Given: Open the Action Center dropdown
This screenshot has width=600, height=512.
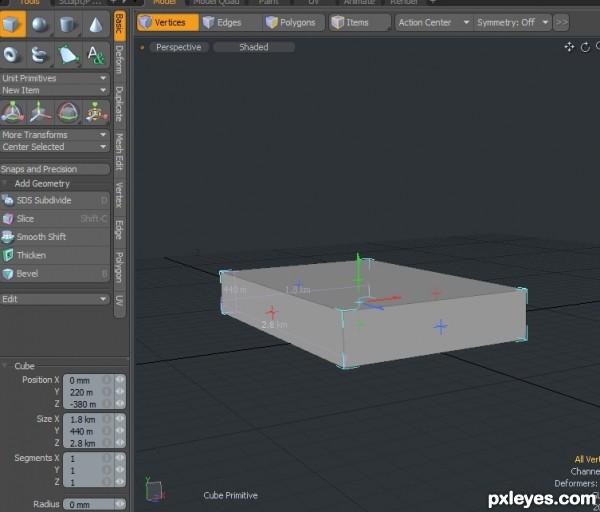Looking at the screenshot, I should 434,23.
